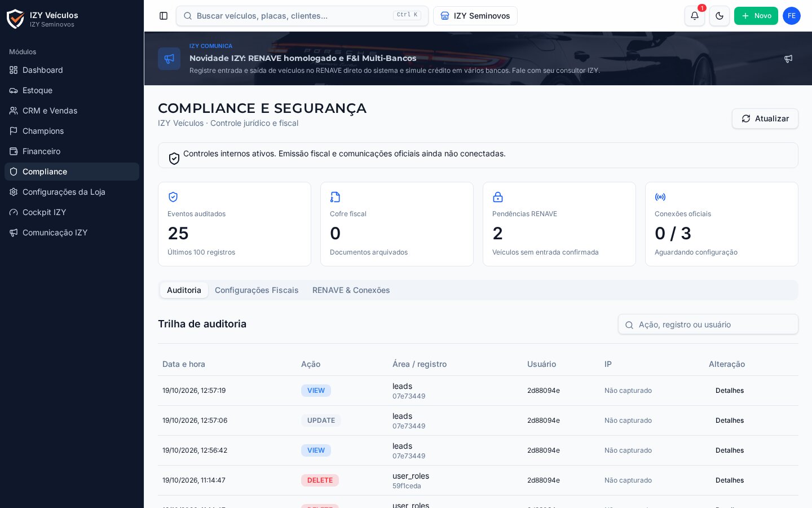Switch to dark mode moon icon
The width and height of the screenshot is (812, 508).
720,16
